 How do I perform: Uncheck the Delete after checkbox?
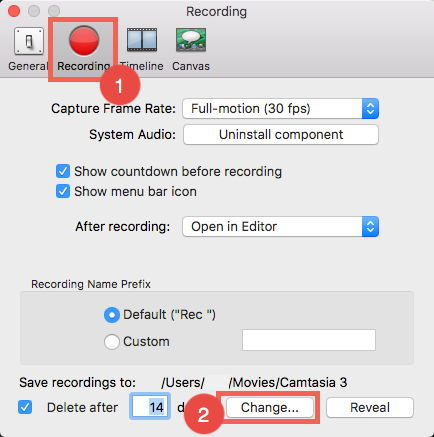(x=25, y=407)
